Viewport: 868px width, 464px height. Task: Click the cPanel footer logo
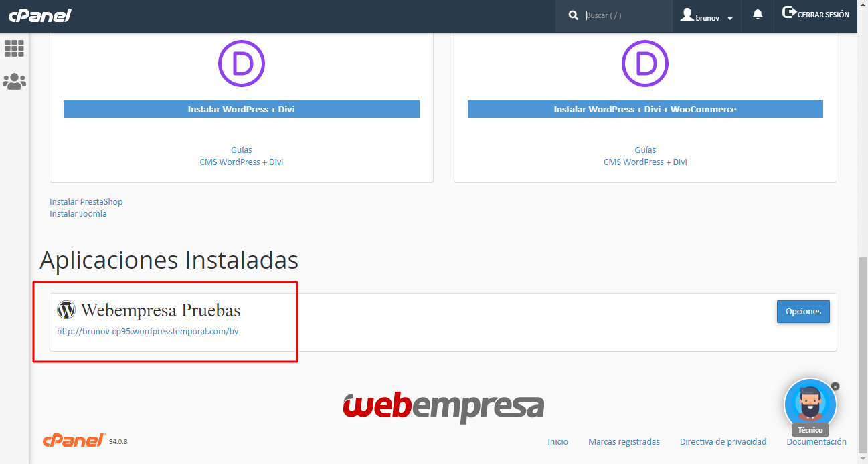(x=74, y=440)
